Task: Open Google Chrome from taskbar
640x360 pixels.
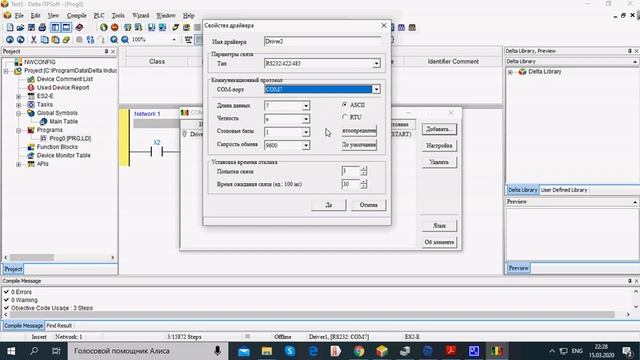Action: pos(359,351)
